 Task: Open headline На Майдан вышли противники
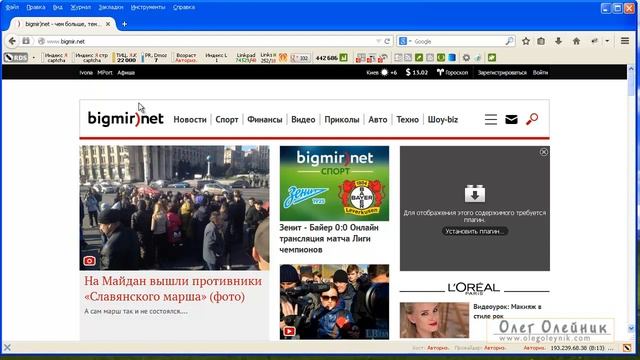point(173,289)
